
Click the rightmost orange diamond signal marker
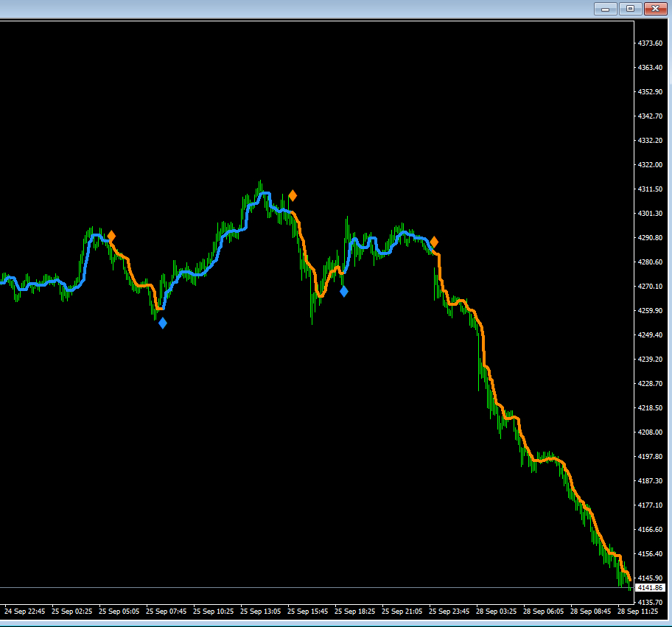[x=434, y=242]
